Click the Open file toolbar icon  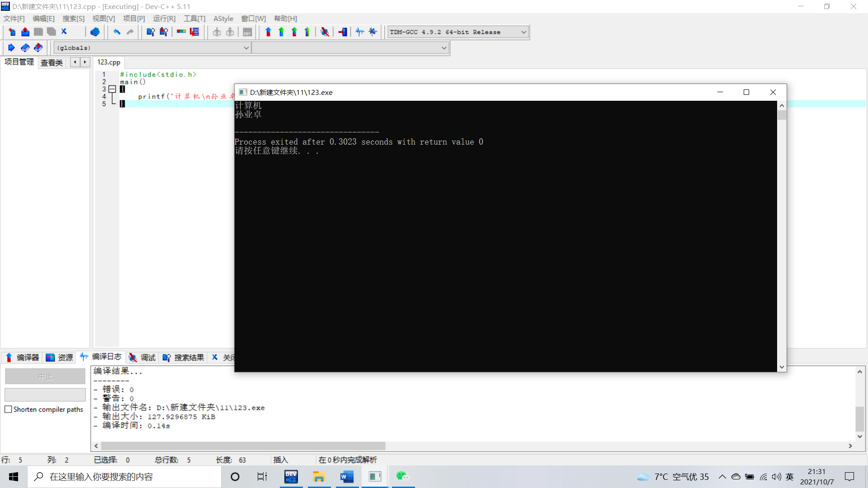pyautogui.click(x=25, y=32)
